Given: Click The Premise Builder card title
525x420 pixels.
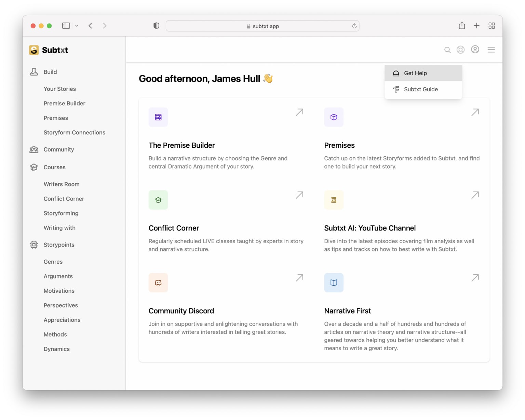Looking at the screenshot, I should (x=182, y=145).
